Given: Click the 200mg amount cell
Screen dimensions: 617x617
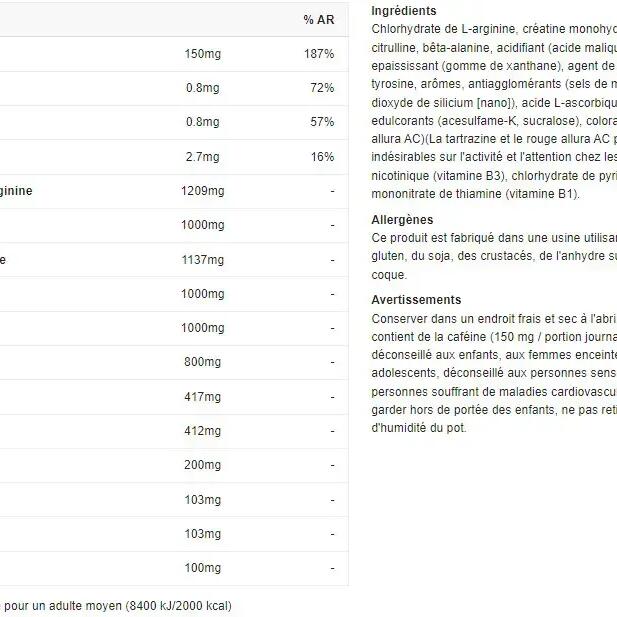Looking at the screenshot, I should point(202,465).
